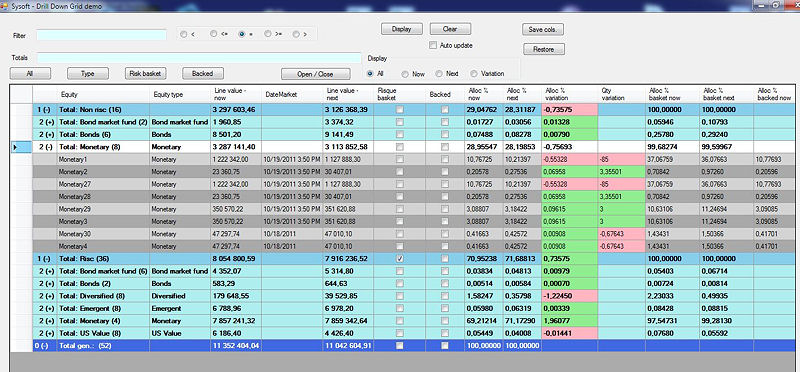Click the -1,22450 variation cell for Diversified
Viewport: 800px width, 372px height.
tap(569, 296)
